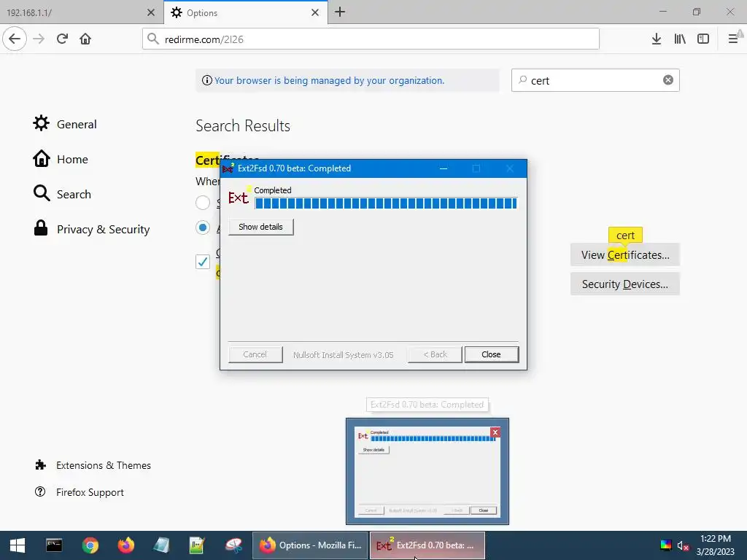
Task: Open the paint-like taskbar icon
Action: pos(233,545)
